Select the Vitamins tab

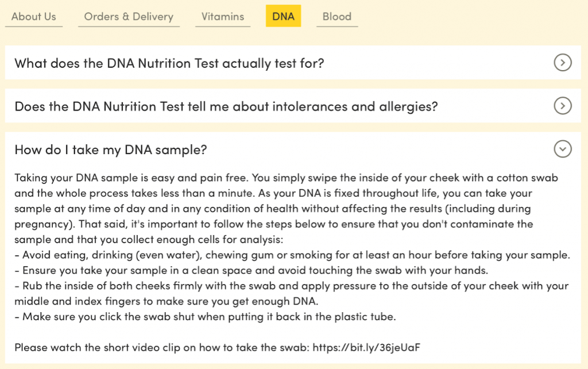point(222,16)
